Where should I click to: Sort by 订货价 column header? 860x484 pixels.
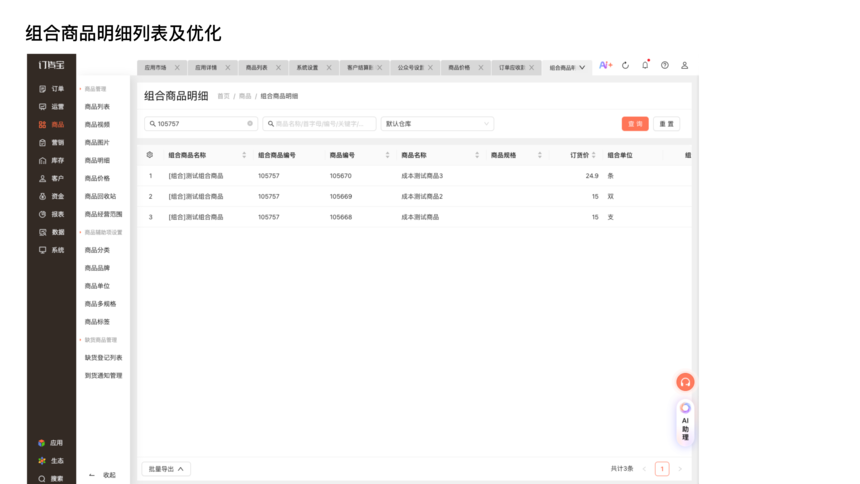[580, 155]
